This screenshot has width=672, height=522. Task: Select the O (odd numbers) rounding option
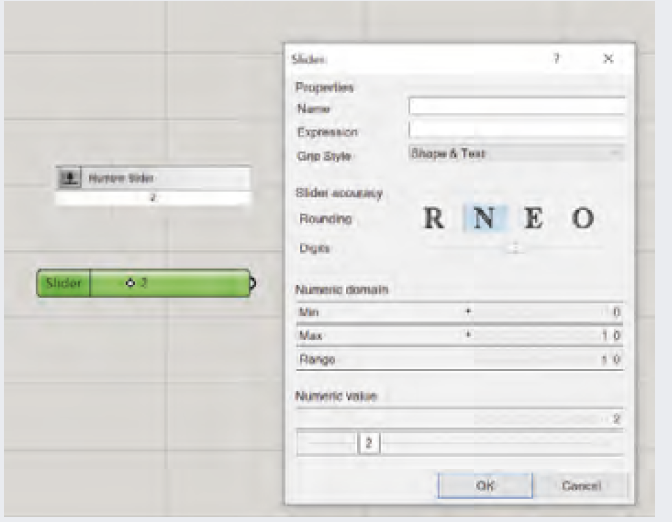584,219
